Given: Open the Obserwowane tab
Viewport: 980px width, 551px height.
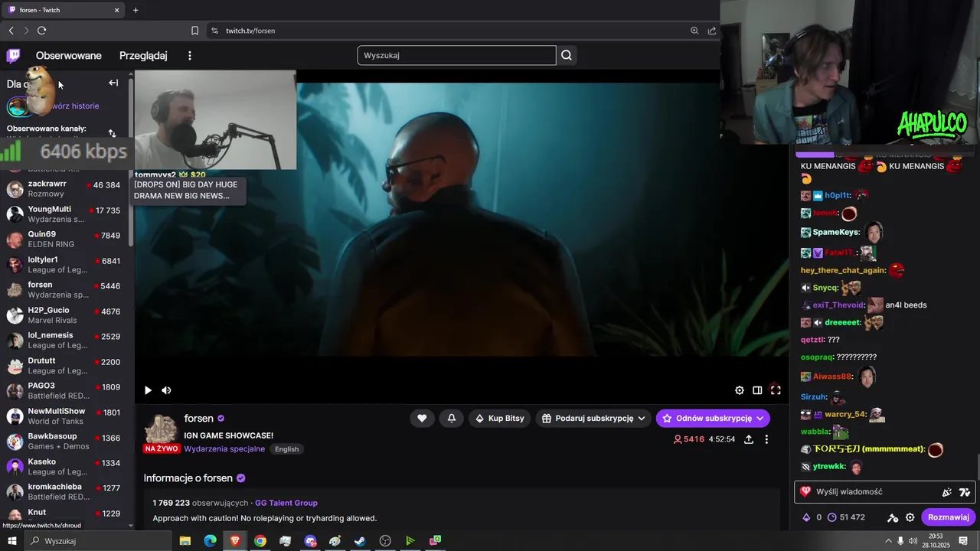Looking at the screenshot, I should (x=69, y=56).
